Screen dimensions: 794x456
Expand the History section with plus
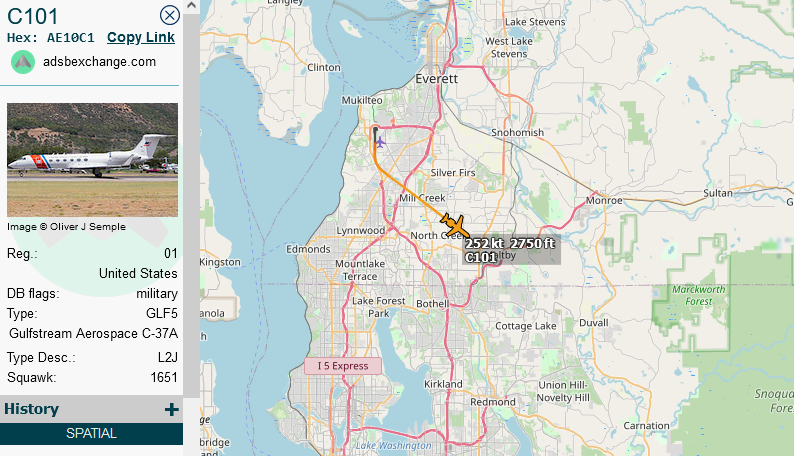coord(172,409)
